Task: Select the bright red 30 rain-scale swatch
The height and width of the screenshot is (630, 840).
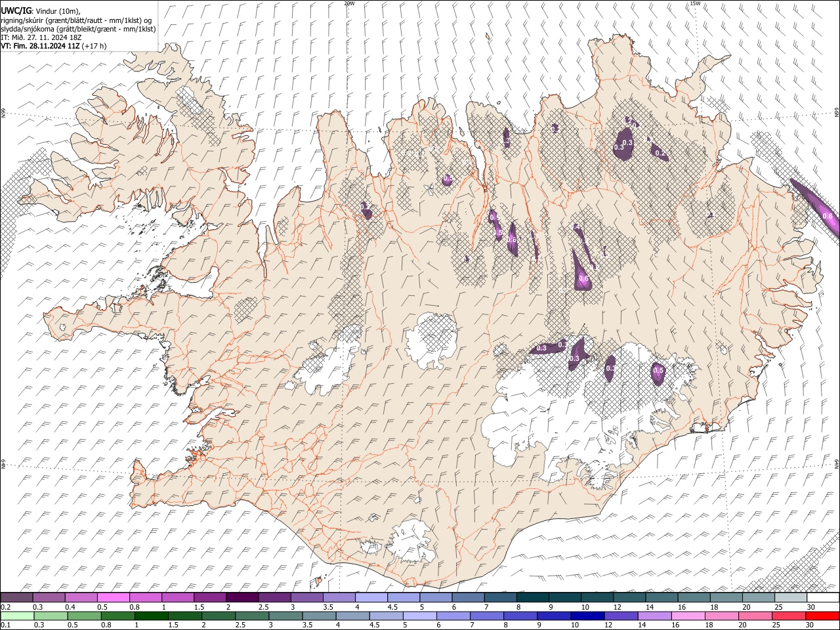Action: click(x=823, y=616)
